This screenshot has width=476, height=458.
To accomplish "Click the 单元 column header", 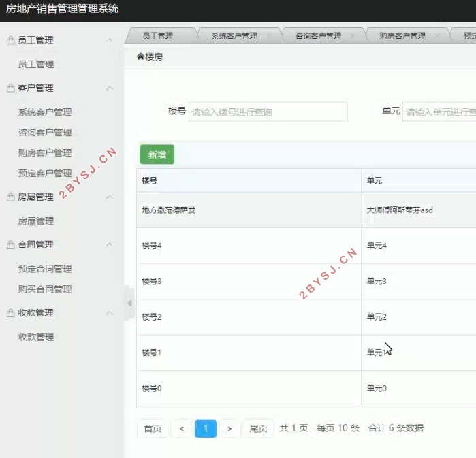I will pyautogui.click(x=419, y=180).
